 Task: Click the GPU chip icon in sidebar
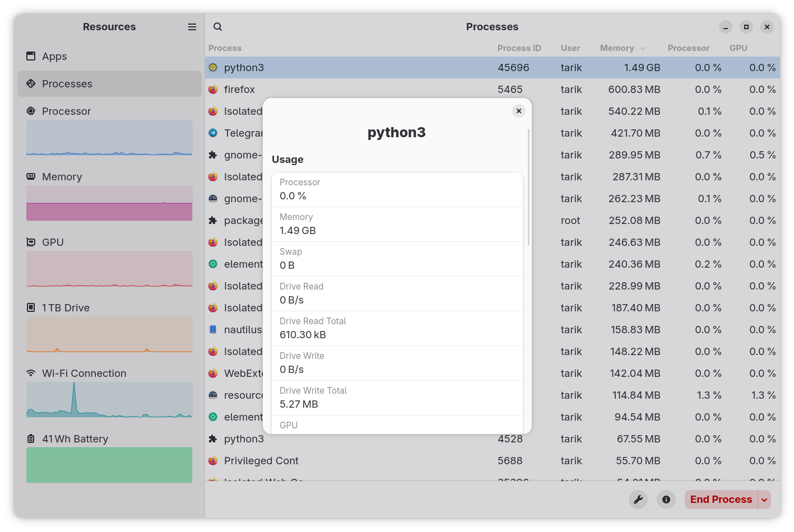31,242
